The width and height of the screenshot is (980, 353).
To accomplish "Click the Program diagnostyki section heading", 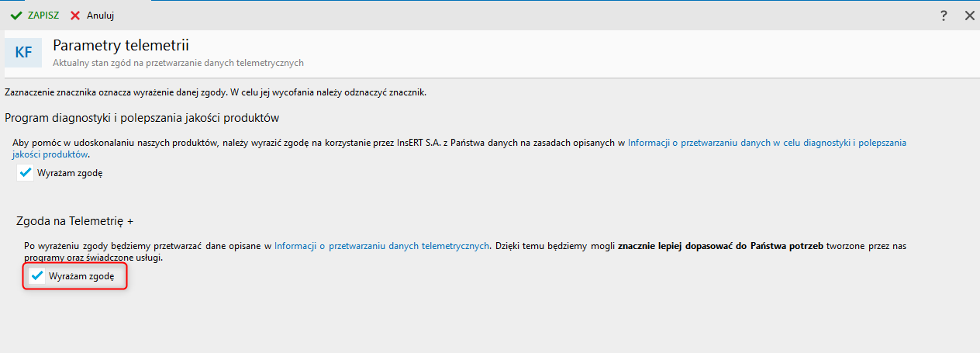I will [x=142, y=118].
